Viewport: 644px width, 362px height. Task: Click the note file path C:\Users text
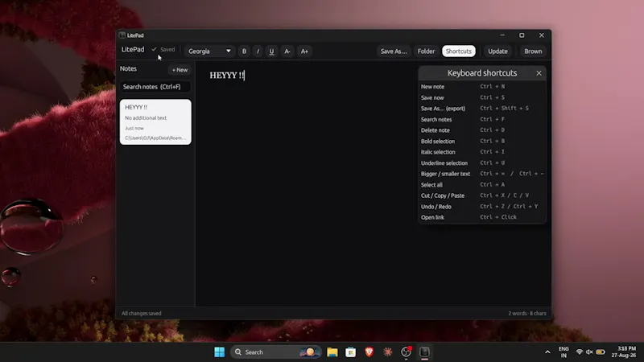pos(155,138)
